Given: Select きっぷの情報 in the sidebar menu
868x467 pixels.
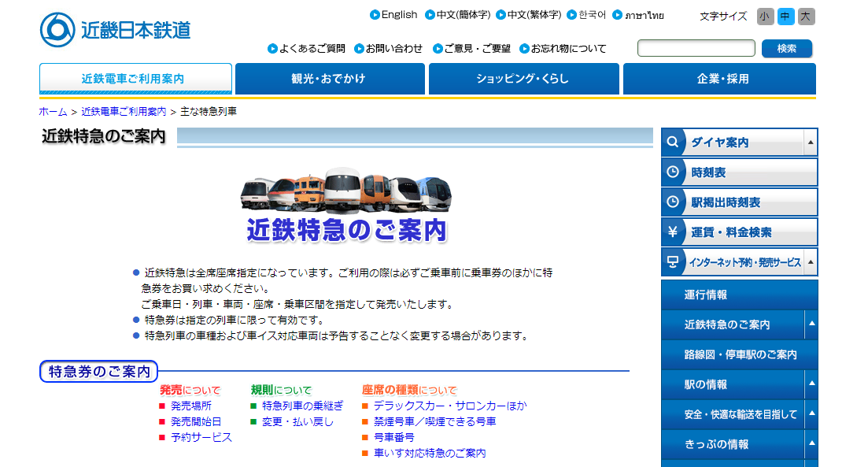Looking at the screenshot, I should pyautogui.click(x=733, y=444).
